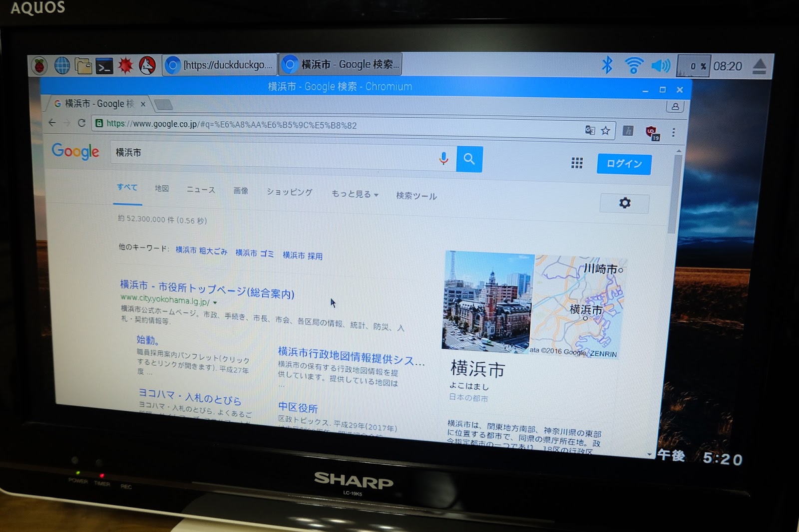Click the address bar URL field
The image size is (799, 532).
pyautogui.click(x=353, y=126)
